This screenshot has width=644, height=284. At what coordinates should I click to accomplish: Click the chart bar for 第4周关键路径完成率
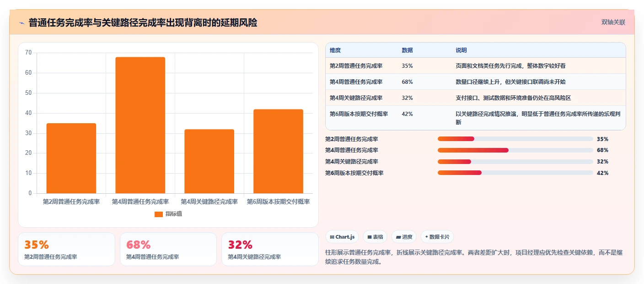[x=209, y=161]
